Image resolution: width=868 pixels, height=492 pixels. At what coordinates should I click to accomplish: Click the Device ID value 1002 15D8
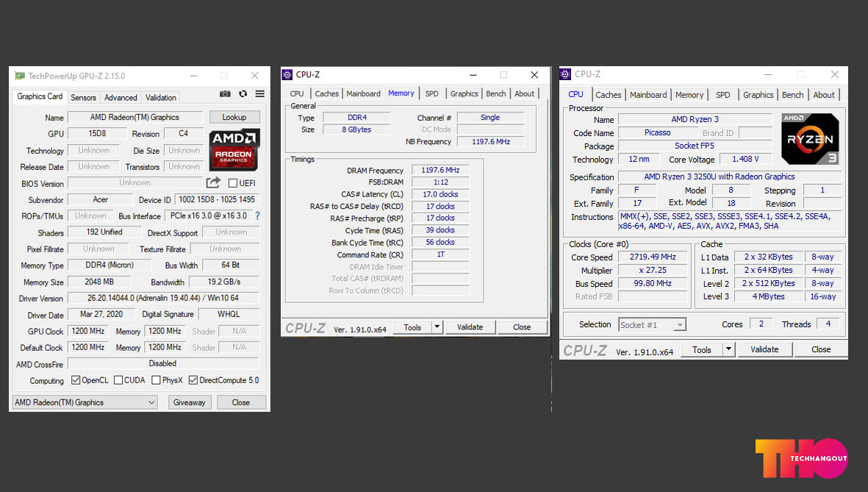click(217, 199)
